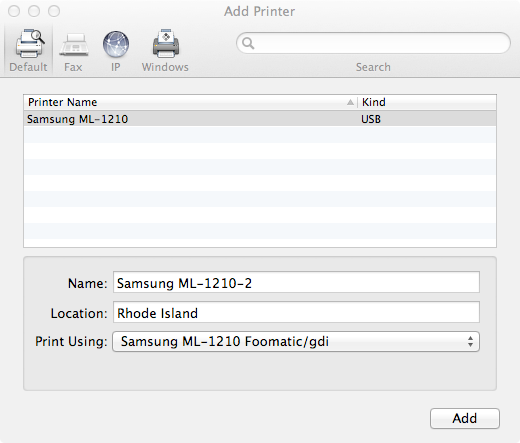Click the magnifying glass search icon
The image size is (520, 443).
[x=248, y=43]
